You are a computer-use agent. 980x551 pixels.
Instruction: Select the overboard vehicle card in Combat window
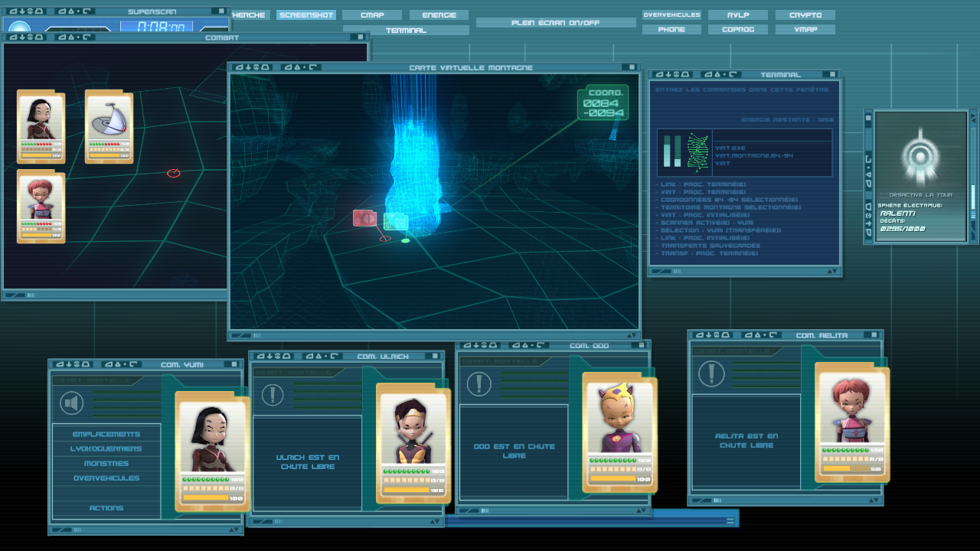pos(109,127)
